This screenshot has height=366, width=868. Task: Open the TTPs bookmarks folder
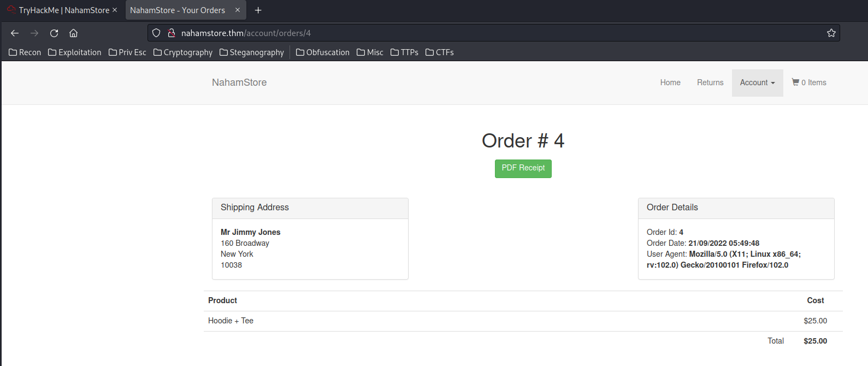(404, 52)
